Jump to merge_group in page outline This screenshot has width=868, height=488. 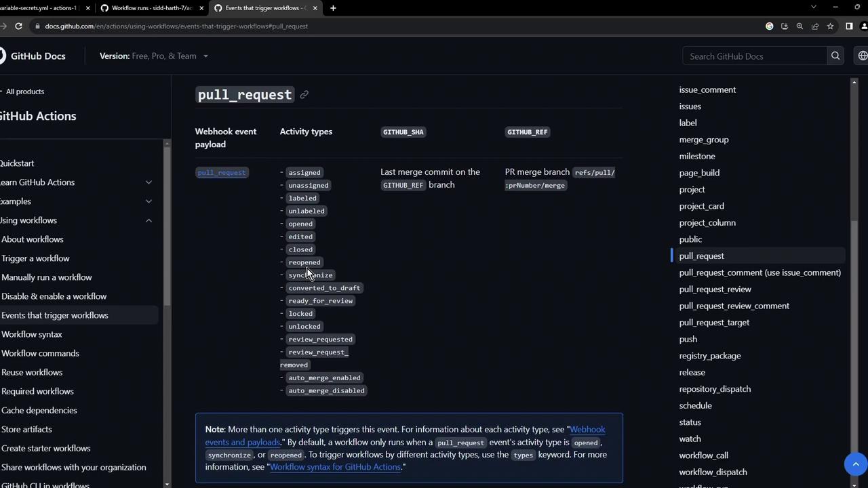pyautogui.click(x=704, y=140)
